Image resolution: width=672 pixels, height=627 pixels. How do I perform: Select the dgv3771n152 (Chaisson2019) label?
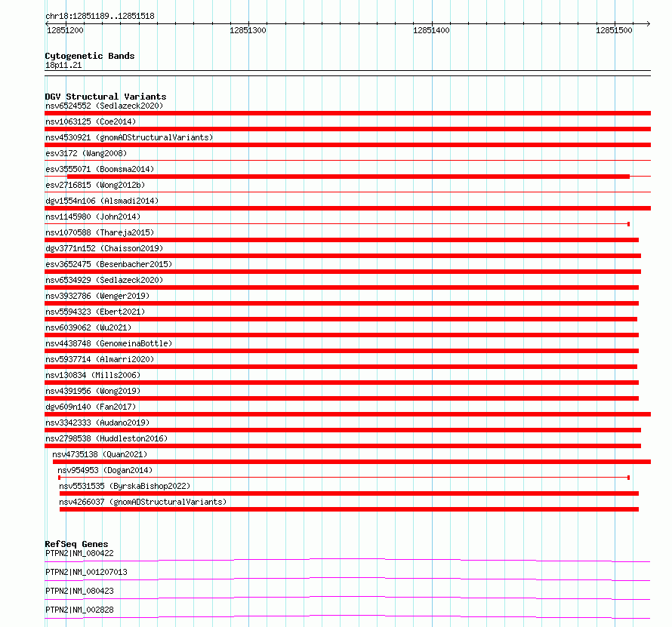tap(104, 248)
